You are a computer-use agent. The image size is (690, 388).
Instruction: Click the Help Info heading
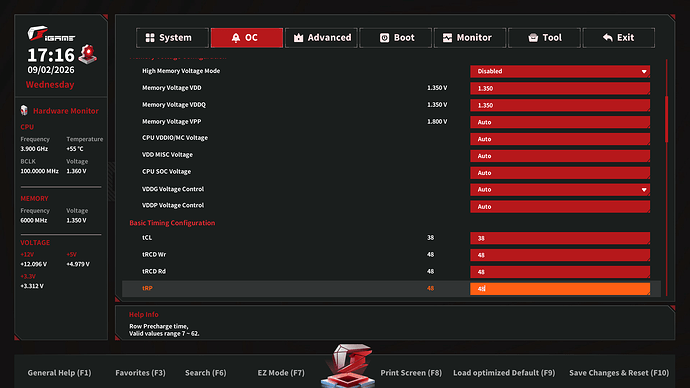144,315
